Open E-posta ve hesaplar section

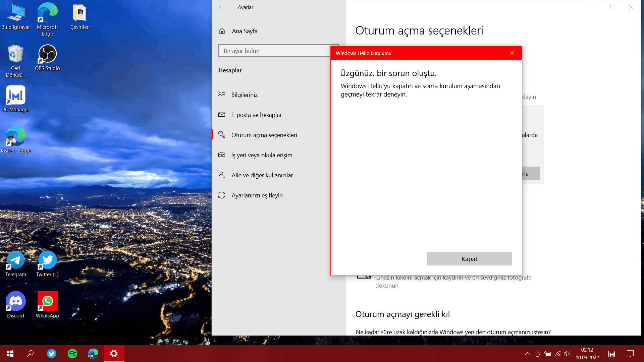[256, 115]
